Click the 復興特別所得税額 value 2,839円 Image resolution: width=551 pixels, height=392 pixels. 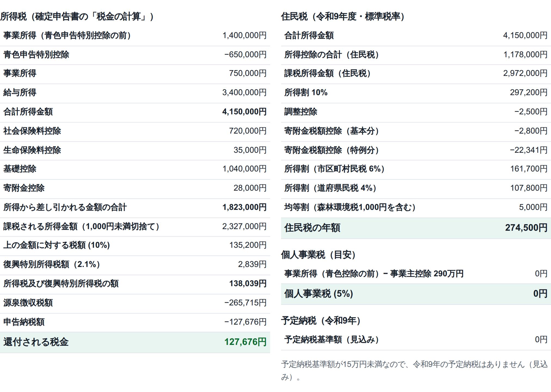click(252, 264)
